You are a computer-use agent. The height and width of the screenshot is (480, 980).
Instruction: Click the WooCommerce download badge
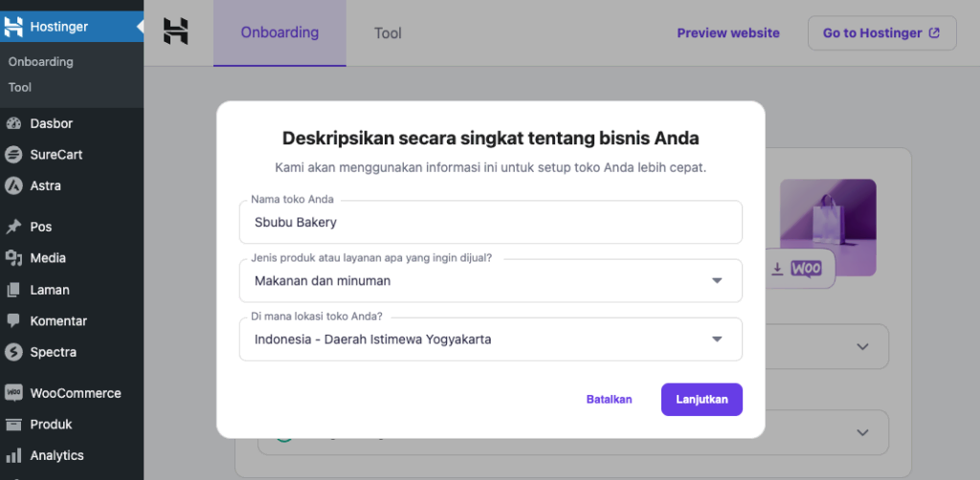(x=797, y=270)
